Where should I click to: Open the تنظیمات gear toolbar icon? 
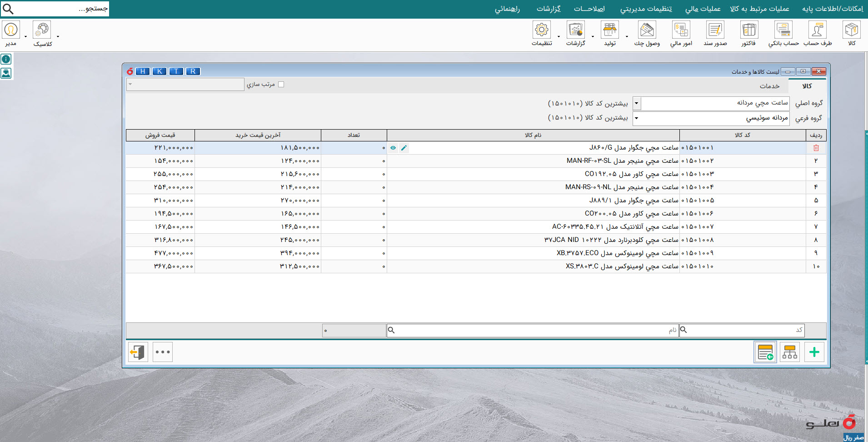[x=542, y=30]
